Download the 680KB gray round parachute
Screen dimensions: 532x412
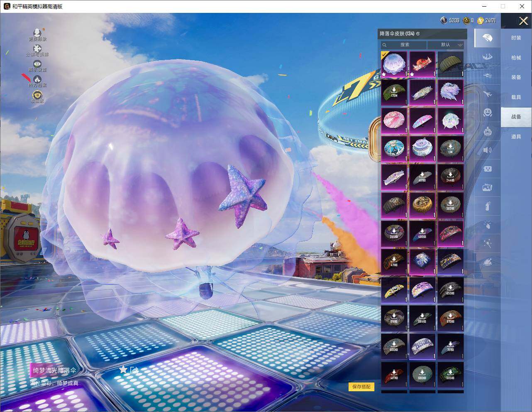422,375
